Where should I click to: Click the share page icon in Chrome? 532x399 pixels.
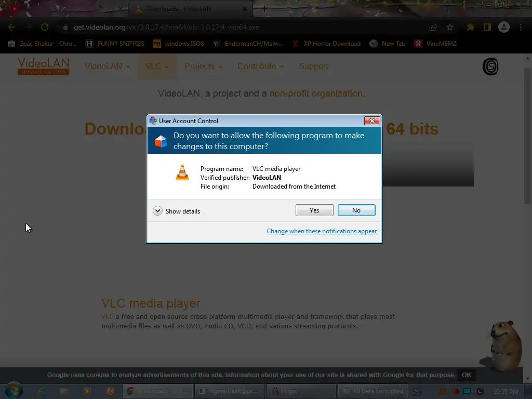pyautogui.click(x=433, y=27)
